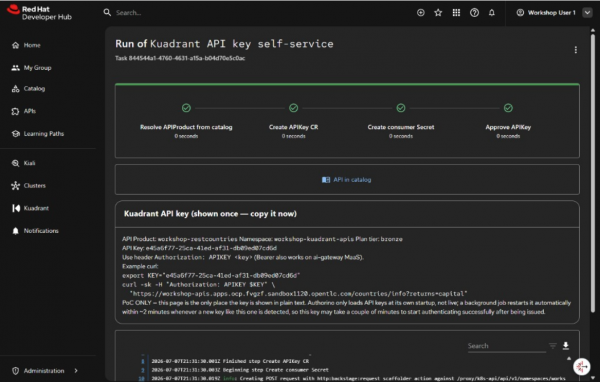Image resolution: width=600 pixels, height=382 pixels.
Task: Click log line Finished step Create APIKey CR
Action: pyautogui.click(x=230, y=361)
